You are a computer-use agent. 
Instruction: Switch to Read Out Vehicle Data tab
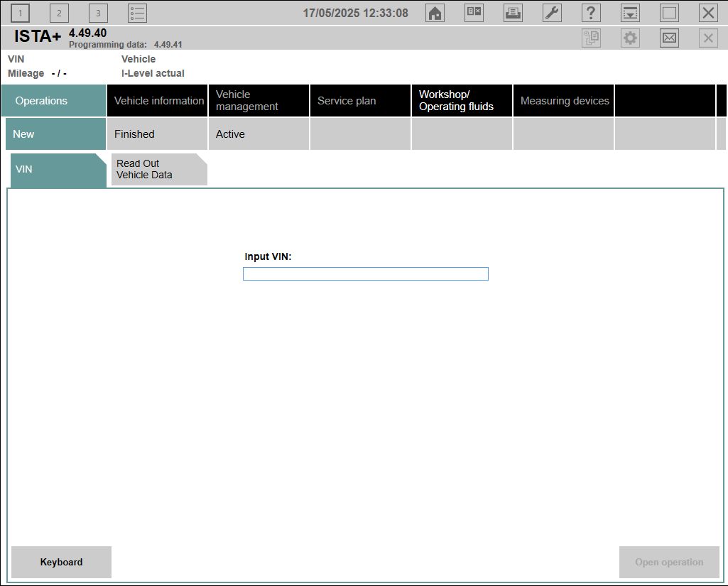159,170
